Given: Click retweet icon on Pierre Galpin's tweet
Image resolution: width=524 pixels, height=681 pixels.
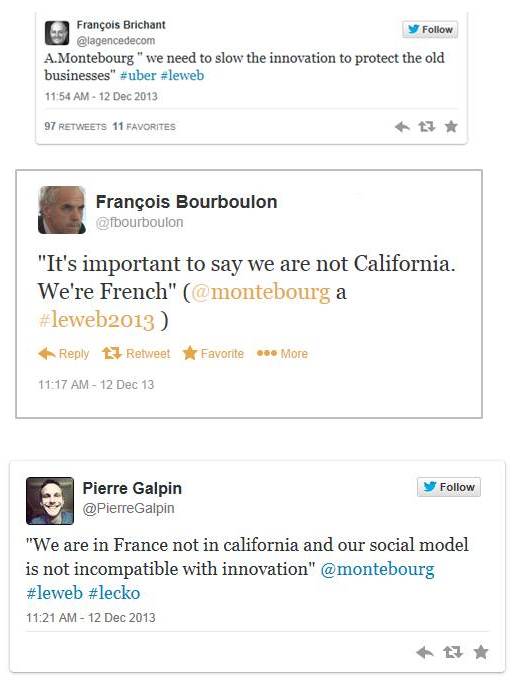Looking at the screenshot, I should click(x=452, y=651).
